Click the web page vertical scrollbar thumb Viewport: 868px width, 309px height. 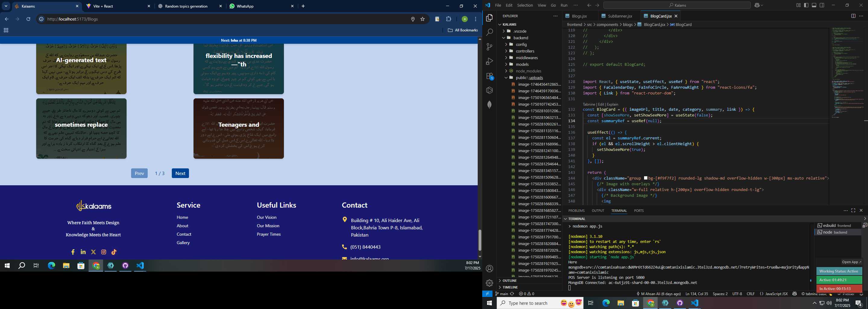click(480, 240)
